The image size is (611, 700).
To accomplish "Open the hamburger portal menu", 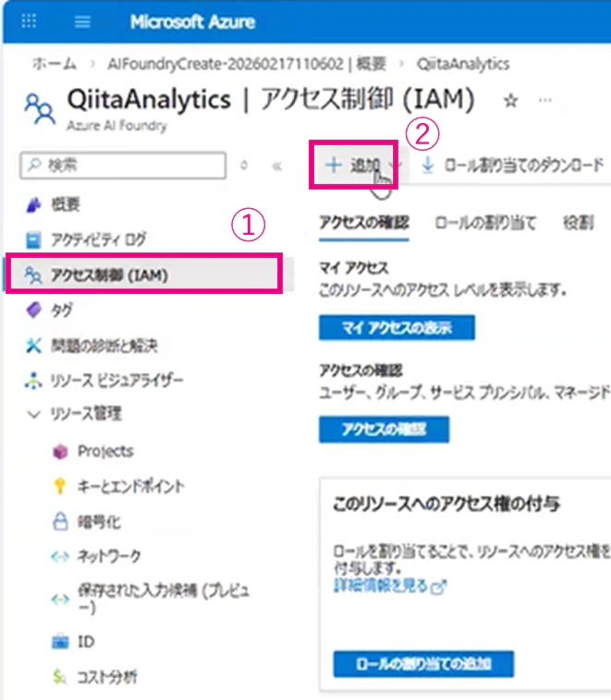I will (82, 21).
